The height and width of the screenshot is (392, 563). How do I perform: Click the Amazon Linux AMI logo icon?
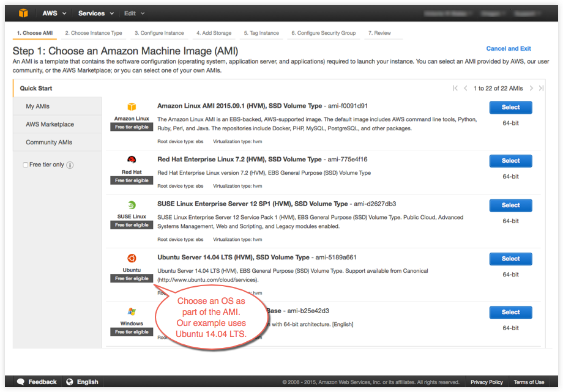pos(131,106)
